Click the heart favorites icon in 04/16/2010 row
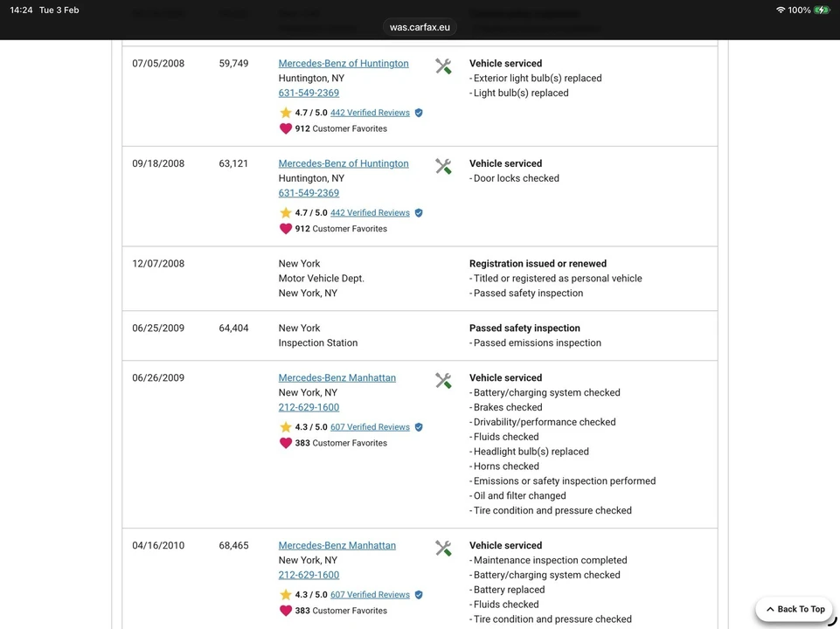Viewport: 840px width, 629px height. click(286, 611)
